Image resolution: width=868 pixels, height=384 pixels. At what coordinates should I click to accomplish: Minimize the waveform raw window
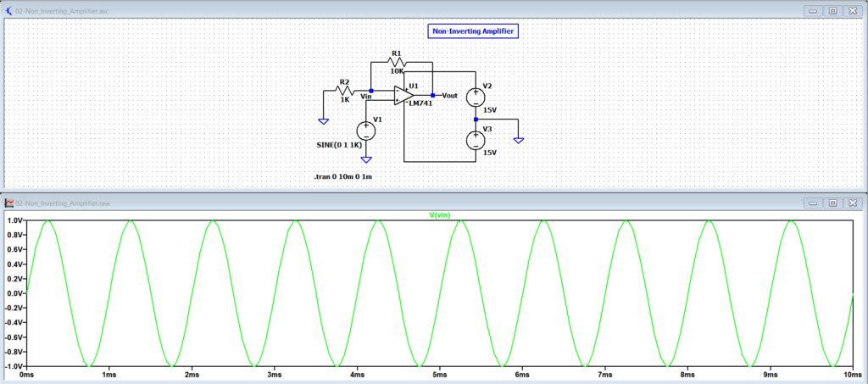click(x=813, y=203)
